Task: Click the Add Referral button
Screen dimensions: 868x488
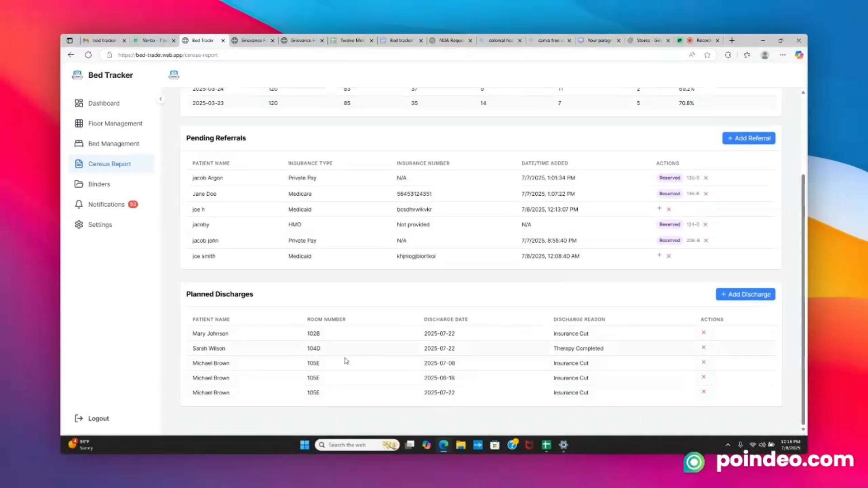Action: pyautogui.click(x=749, y=138)
